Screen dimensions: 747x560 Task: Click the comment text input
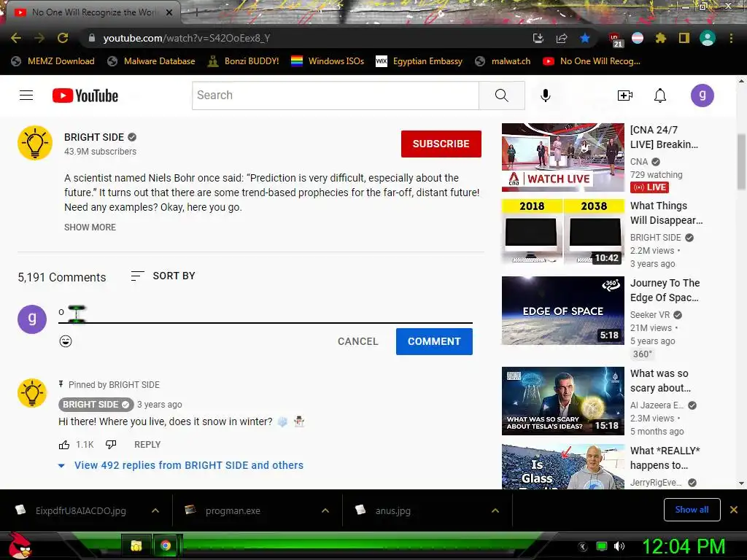click(x=266, y=313)
